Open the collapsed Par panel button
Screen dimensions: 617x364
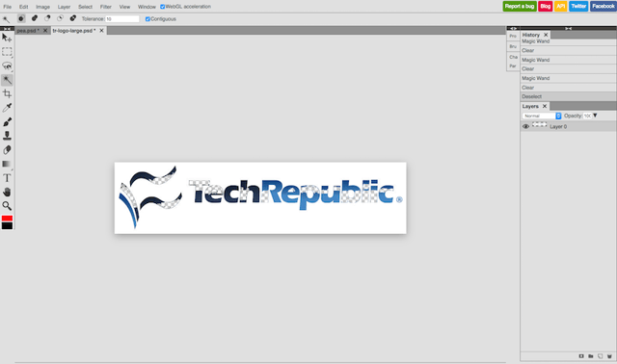pyautogui.click(x=513, y=66)
